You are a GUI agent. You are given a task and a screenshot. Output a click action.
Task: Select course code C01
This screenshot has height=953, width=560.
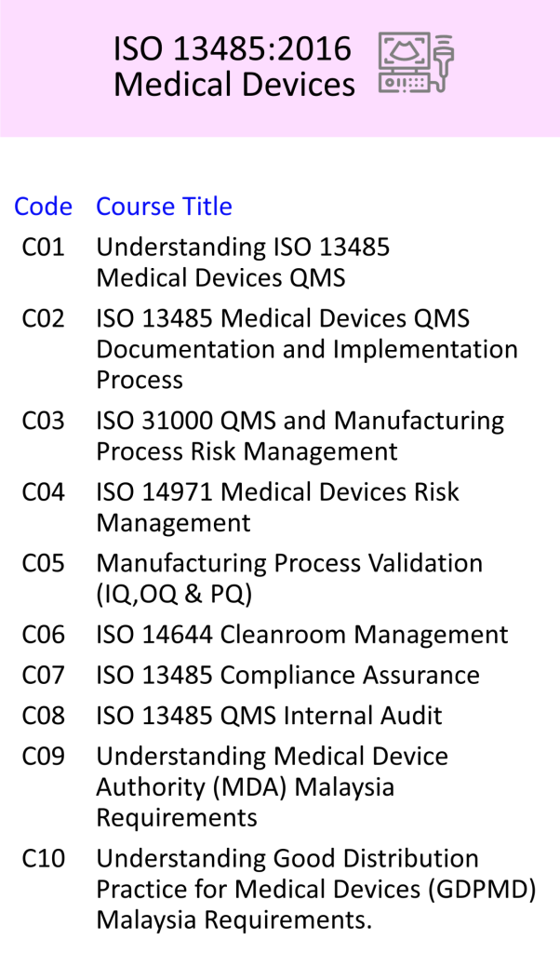pos(43,248)
